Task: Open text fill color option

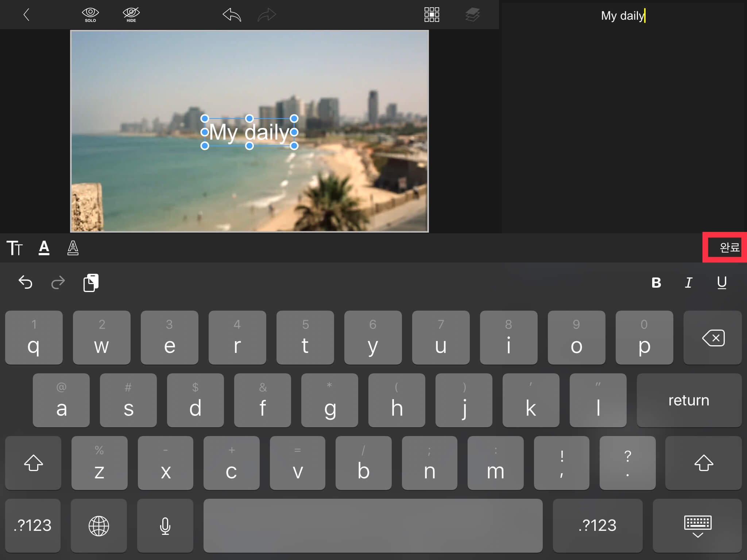Action: pyautogui.click(x=44, y=248)
